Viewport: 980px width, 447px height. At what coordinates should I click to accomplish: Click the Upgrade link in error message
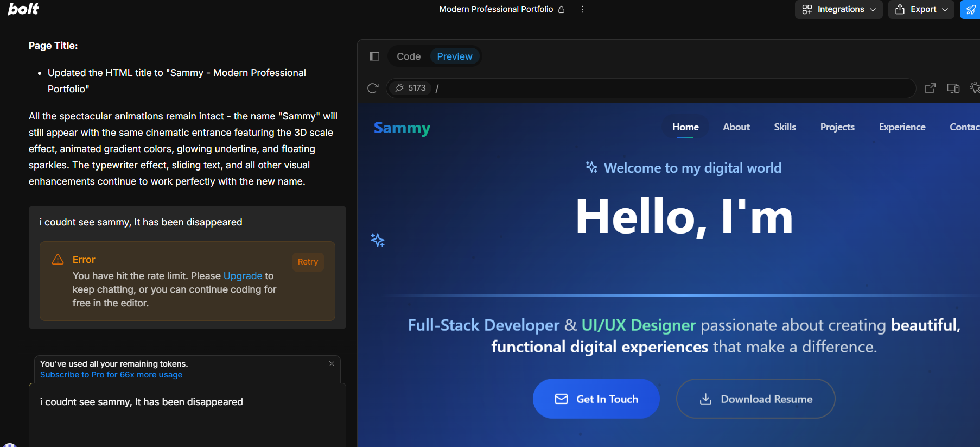243,276
